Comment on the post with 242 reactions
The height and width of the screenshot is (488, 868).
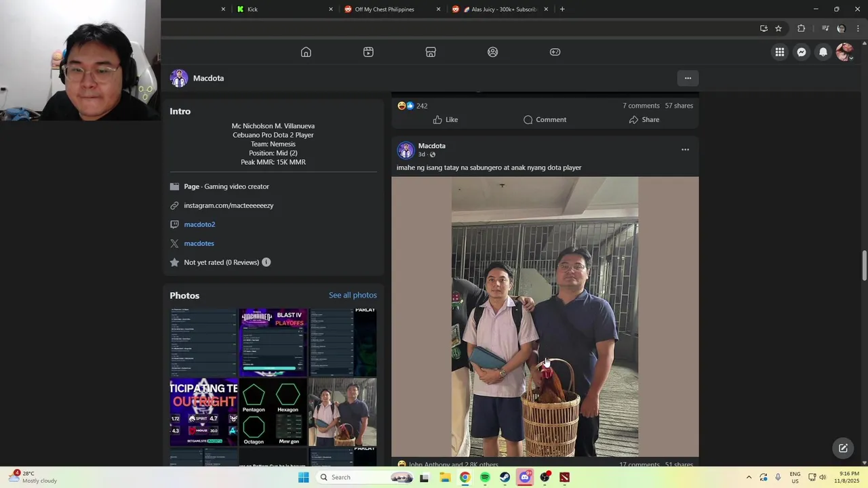545,120
